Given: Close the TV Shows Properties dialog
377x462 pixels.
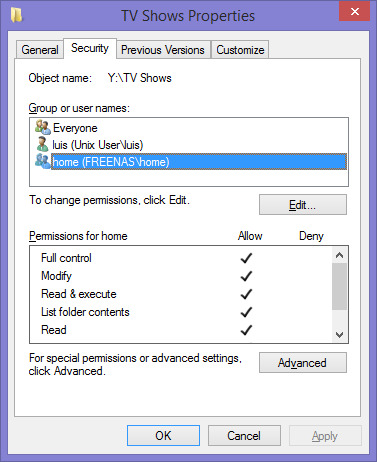Looking at the screenshot, I should coord(355,11).
